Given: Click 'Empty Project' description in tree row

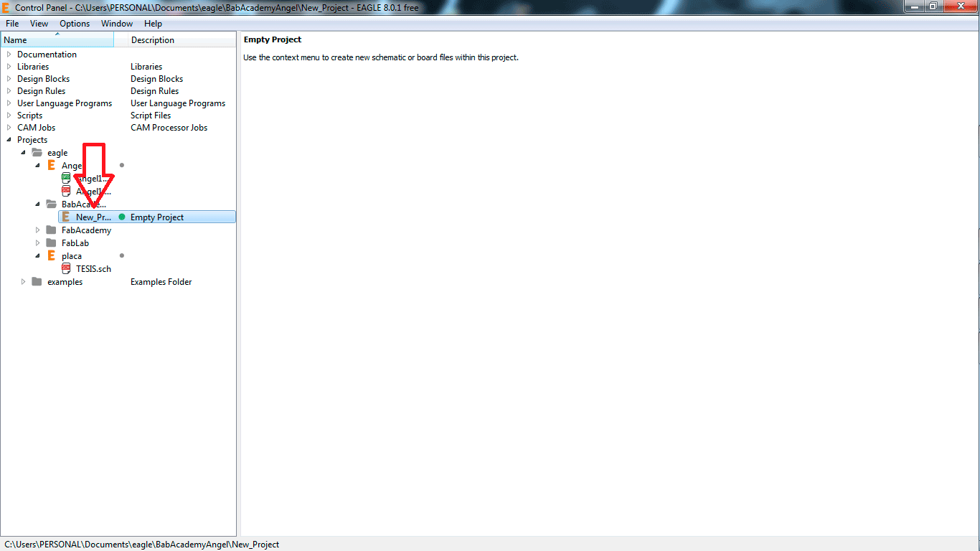Looking at the screenshot, I should [157, 217].
